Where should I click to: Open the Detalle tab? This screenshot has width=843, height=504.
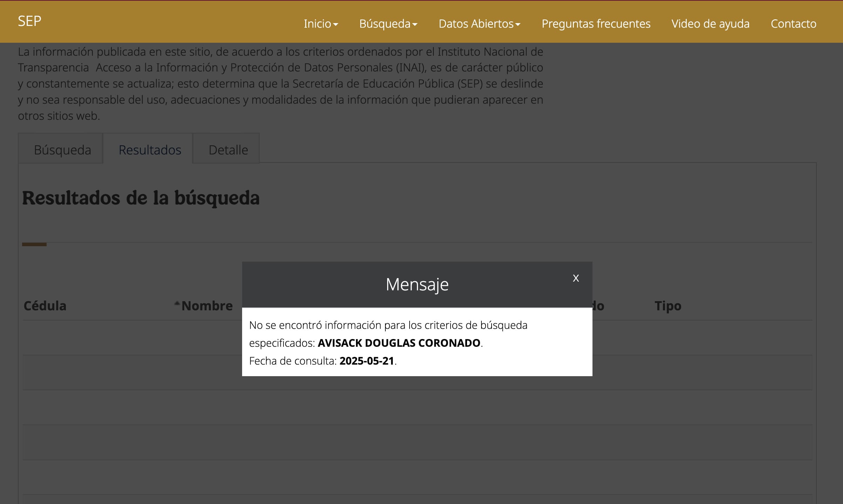tap(228, 150)
